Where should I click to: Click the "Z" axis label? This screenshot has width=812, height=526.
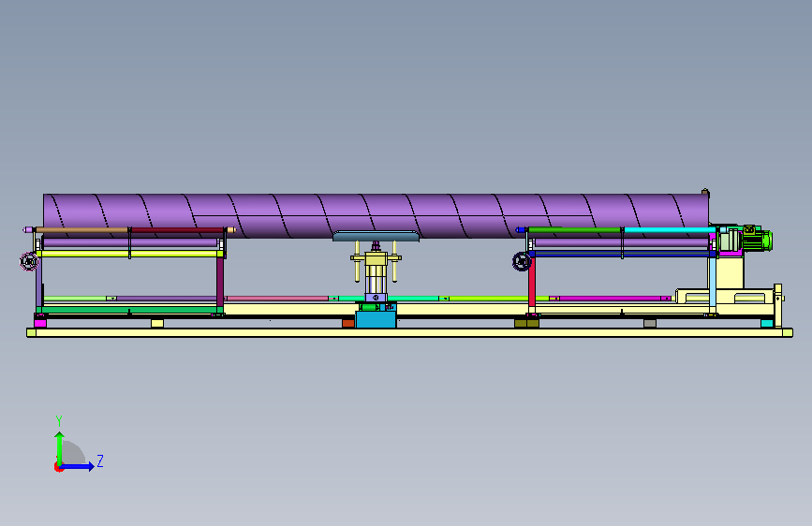[x=100, y=461]
